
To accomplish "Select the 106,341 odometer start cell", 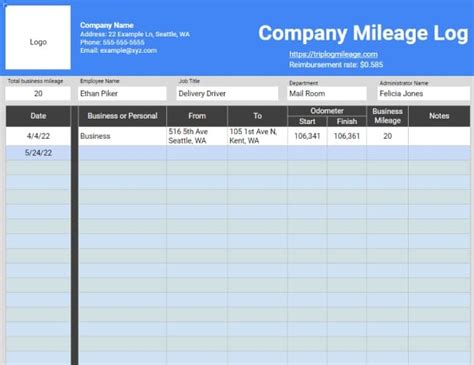I will click(307, 136).
